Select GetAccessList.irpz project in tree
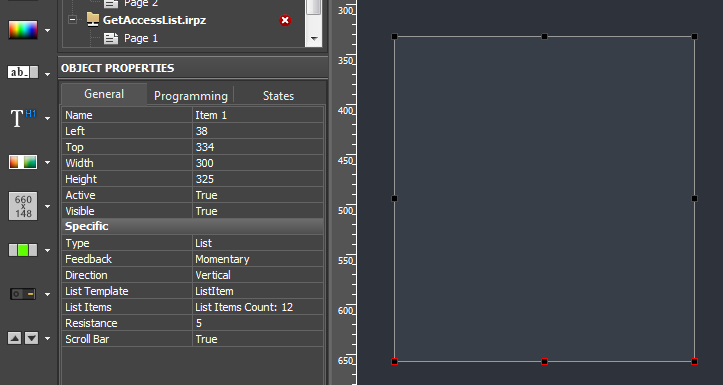 (x=154, y=20)
